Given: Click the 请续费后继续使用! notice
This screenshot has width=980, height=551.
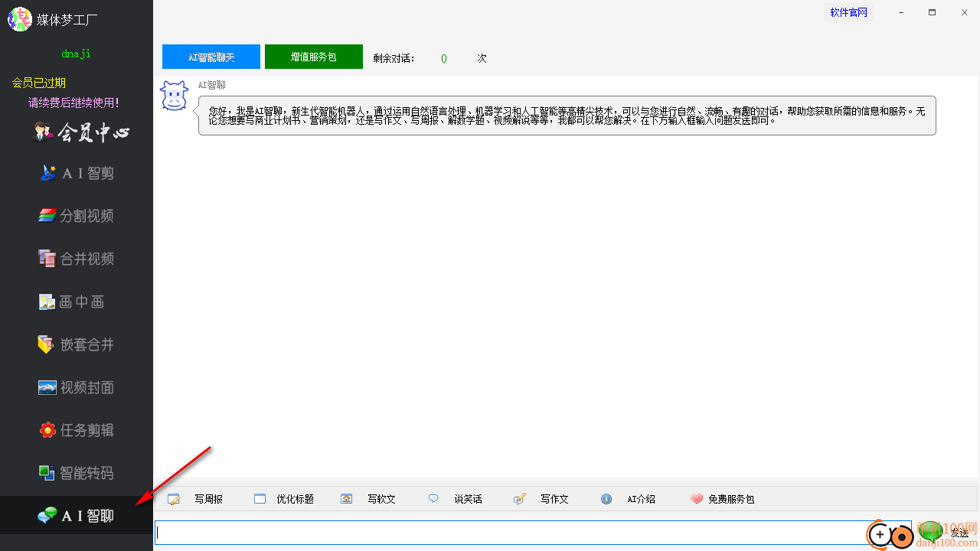Looking at the screenshot, I should coord(73,103).
